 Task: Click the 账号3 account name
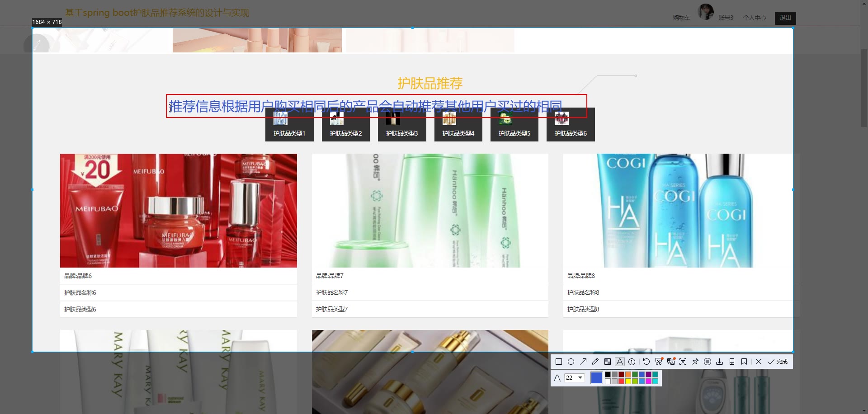(726, 18)
